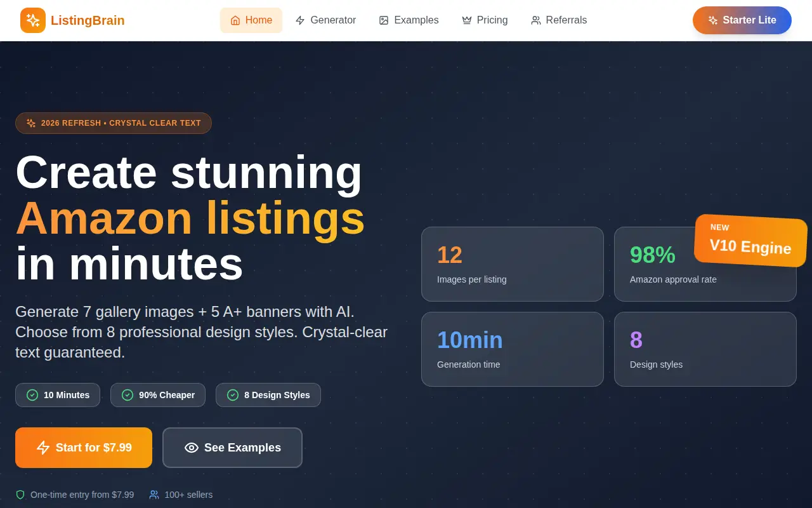Screen dimensions: 812x508
Task: Click the 98% Amazon approval rate card
Action: (x=705, y=264)
